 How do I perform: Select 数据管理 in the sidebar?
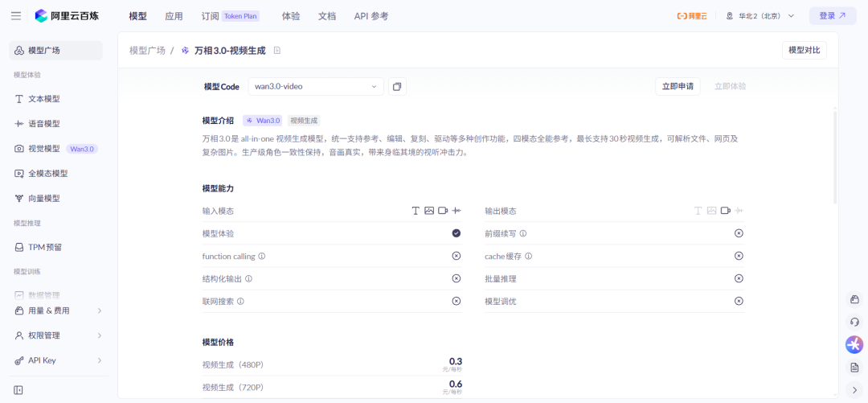pyautogui.click(x=56, y=295)
